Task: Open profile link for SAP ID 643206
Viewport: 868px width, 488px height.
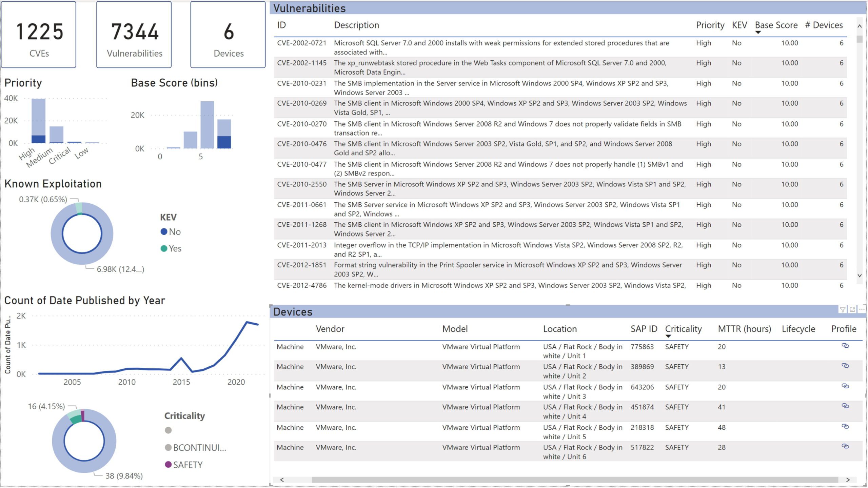Action: (x=845, y=386)
